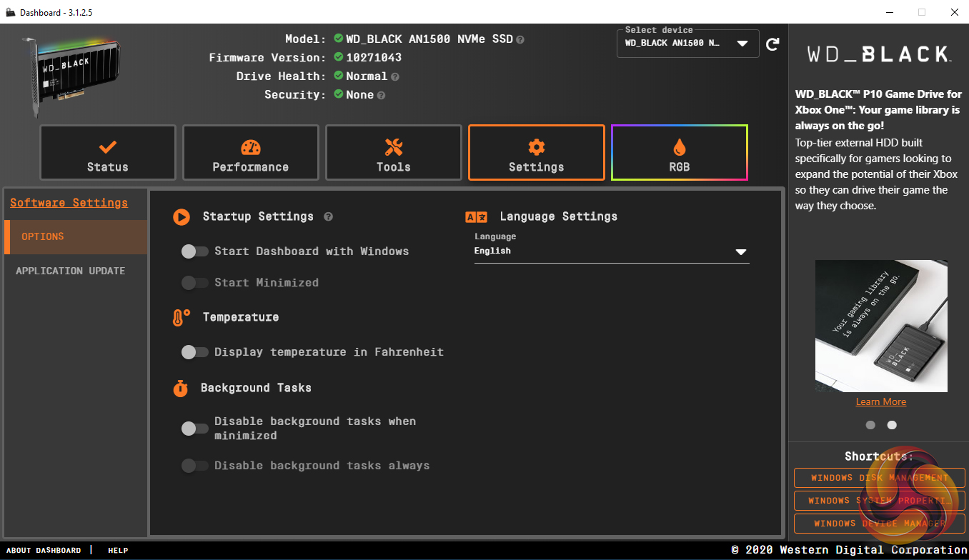The width and height of the screenshot is (969, 560).
Task: Click HELP in the footer
Action: point(118,551)
